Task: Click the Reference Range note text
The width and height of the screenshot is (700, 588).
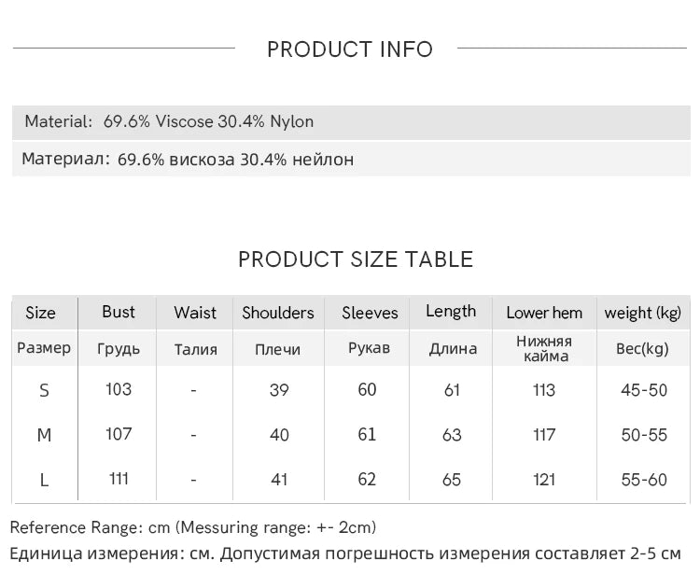Action: [x=193, y=527]
